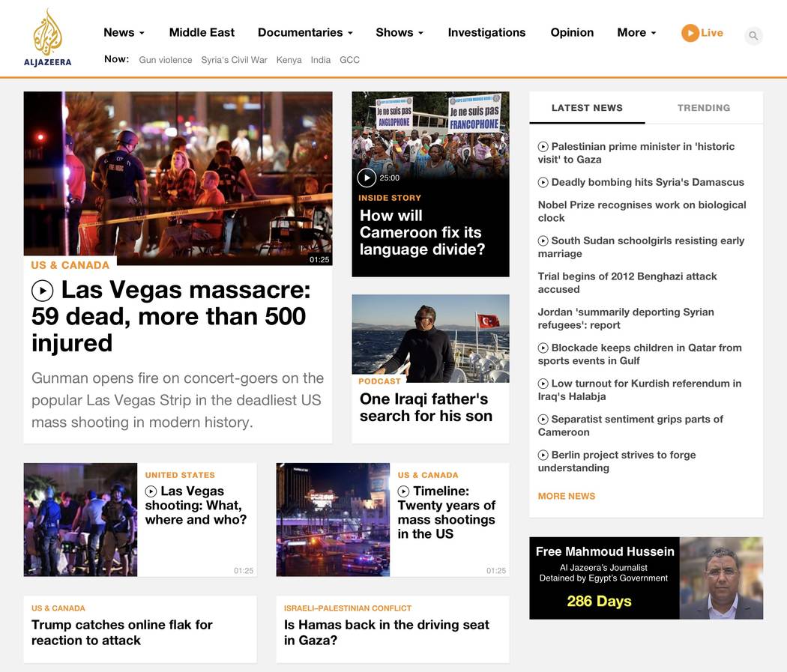Click play icon beside Separatist sentiment story
This screenshot has width=787, height=672.
[543, 420]
